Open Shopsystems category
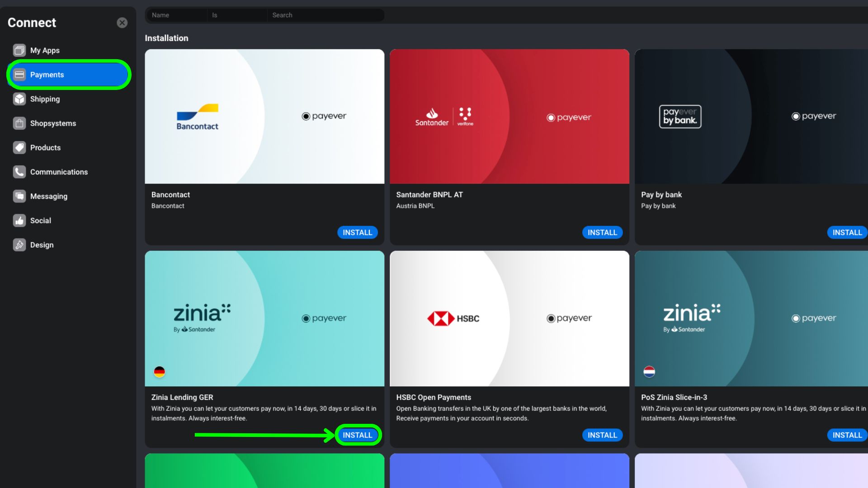Viewport: 868px width, 488px height. [69, 123]
